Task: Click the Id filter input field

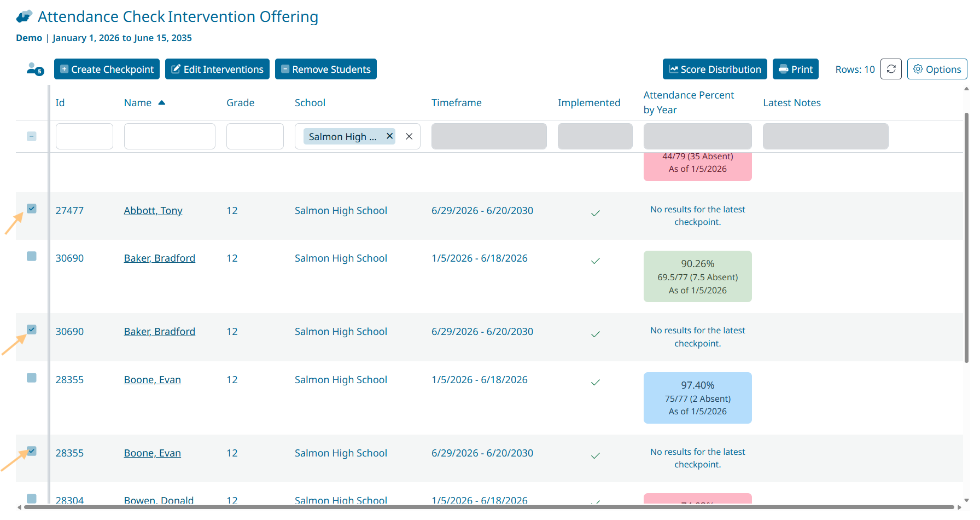Action: (x=84, y=136)
